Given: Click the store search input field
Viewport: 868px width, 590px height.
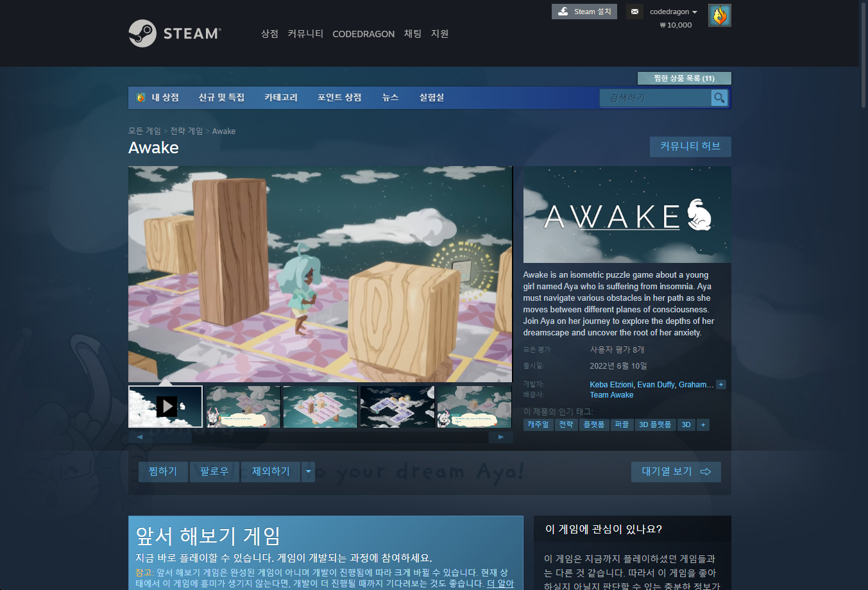Looking at the screenshot, I should point(655,97).
